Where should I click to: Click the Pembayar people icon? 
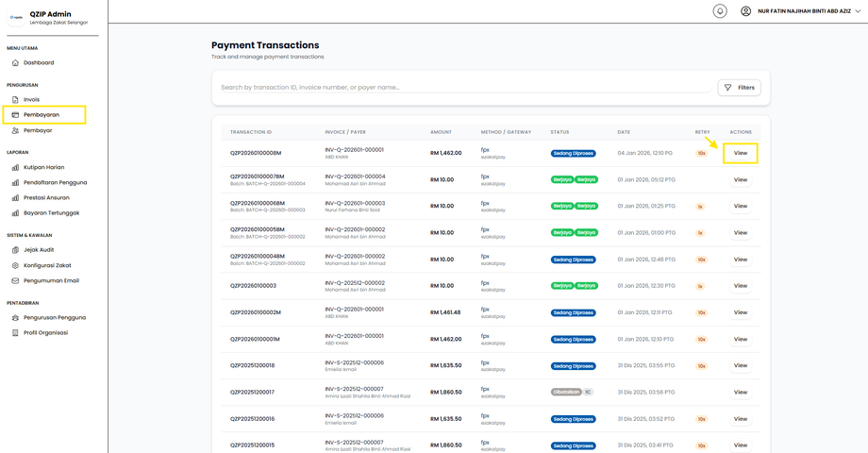pos(15,130)
